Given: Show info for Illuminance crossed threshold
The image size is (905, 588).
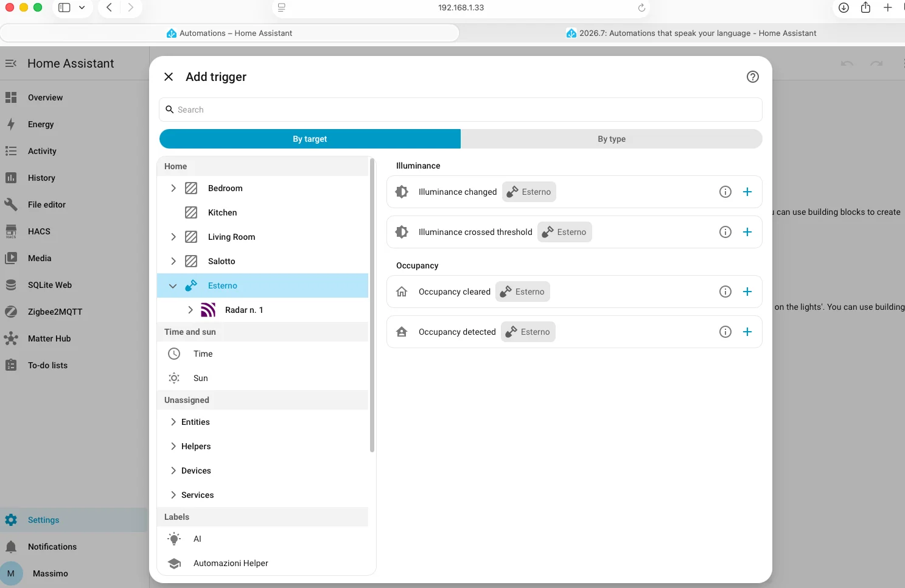Looking at the screenshot, I should [725, 232].
